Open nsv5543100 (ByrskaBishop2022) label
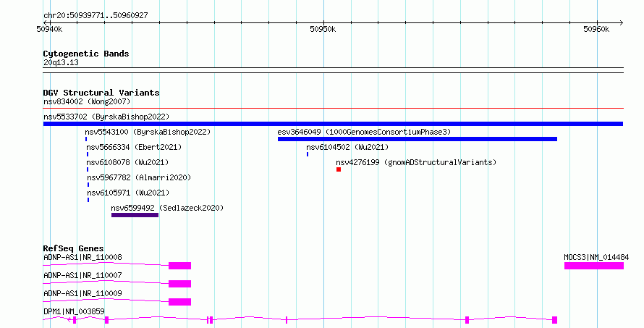The image size is (644, 328). (148, 132)
